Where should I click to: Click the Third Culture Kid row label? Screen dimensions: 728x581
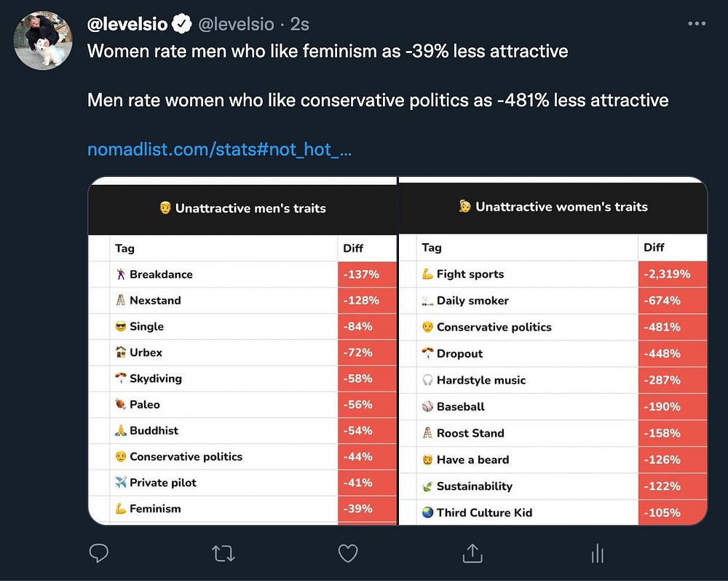[x=484, y=513]
